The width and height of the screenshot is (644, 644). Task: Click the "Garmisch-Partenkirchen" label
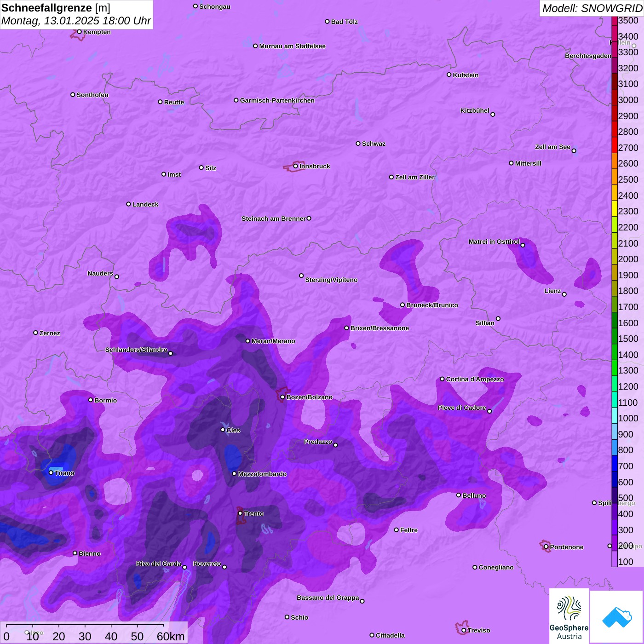(x=277, y=100)
